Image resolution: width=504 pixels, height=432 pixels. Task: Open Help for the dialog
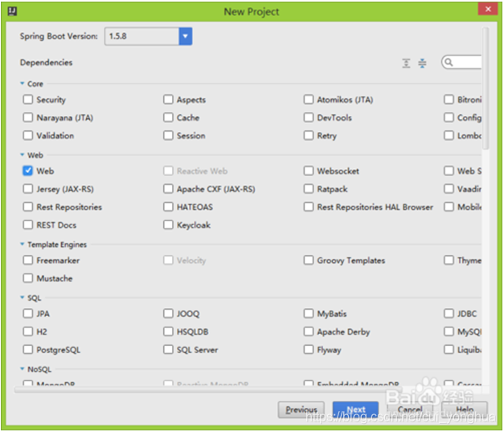click(465, 409)
